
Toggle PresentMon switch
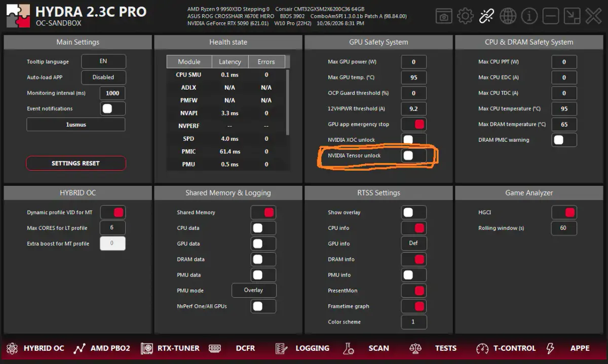pyautogui.click(x=413, y=290)
